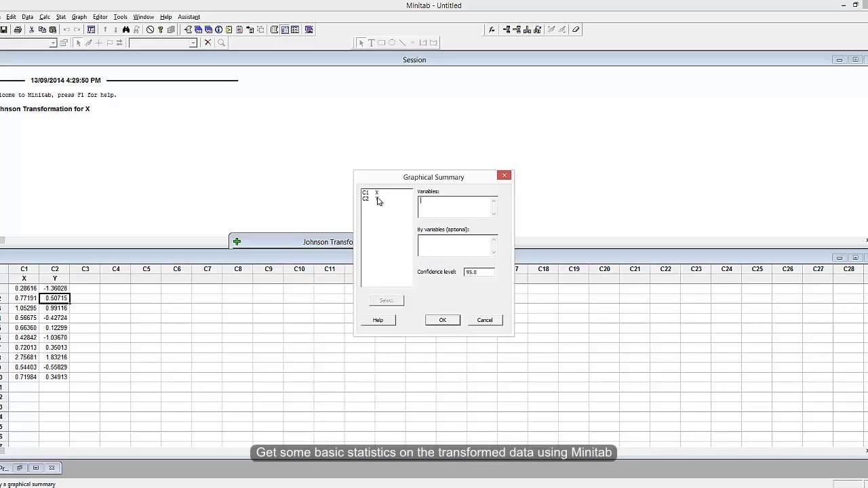The height and width of the screenshot is (488, 868).
Task: Open the Calc menu
Action: pos(44,17)
